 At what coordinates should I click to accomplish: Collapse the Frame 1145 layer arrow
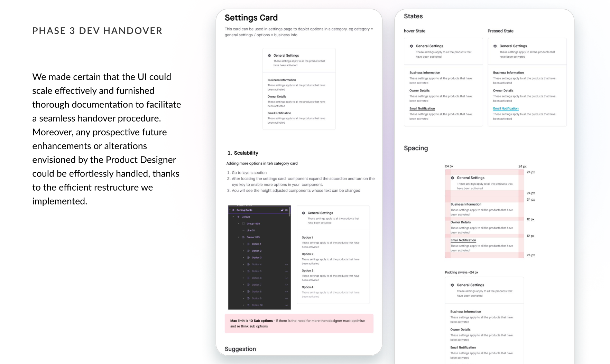[x=238, y=237]
